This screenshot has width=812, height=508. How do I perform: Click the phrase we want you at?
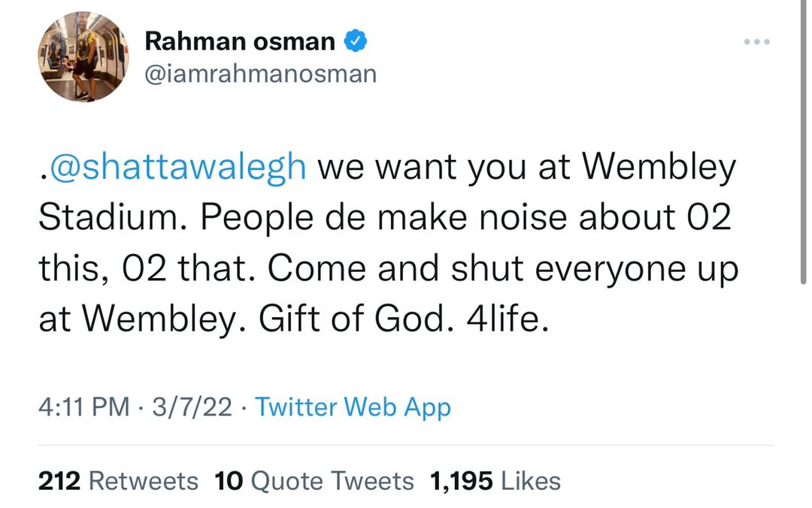click(x=444, y=168)
